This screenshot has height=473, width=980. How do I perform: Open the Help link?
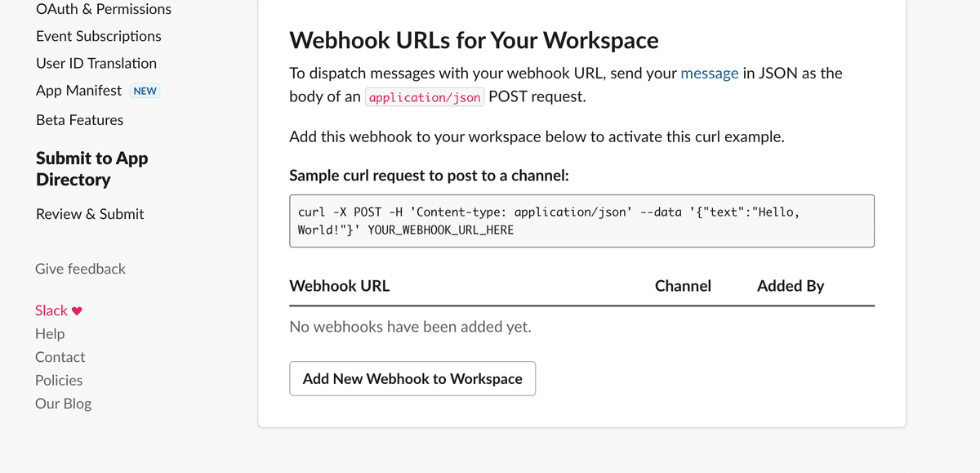tap(50, 333)
